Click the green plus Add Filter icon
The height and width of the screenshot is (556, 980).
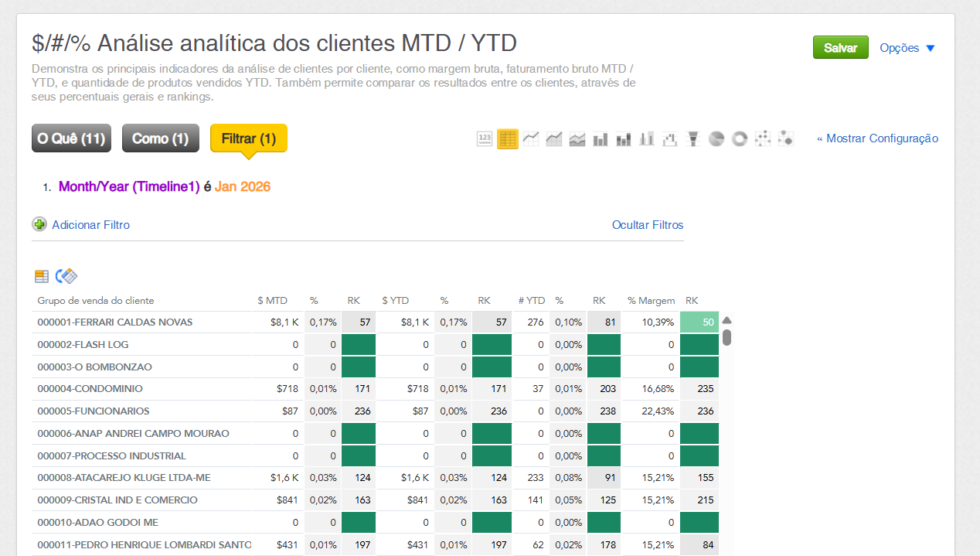(39, 224)
